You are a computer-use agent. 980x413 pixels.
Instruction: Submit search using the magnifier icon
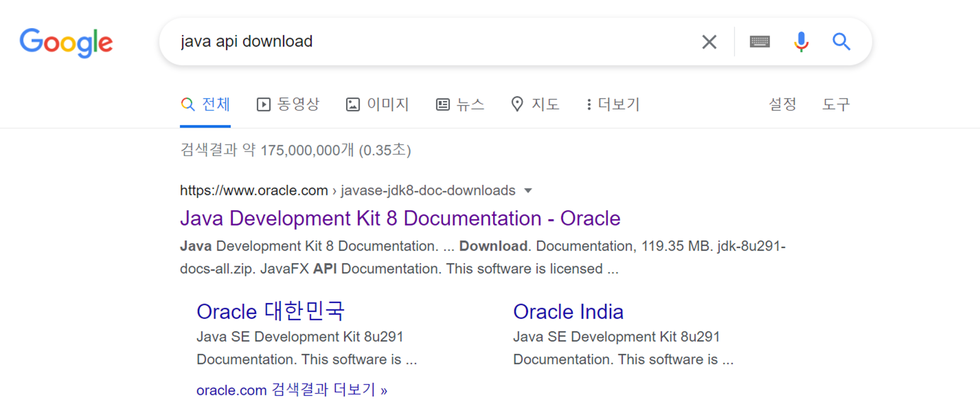[x=841, y=42]
